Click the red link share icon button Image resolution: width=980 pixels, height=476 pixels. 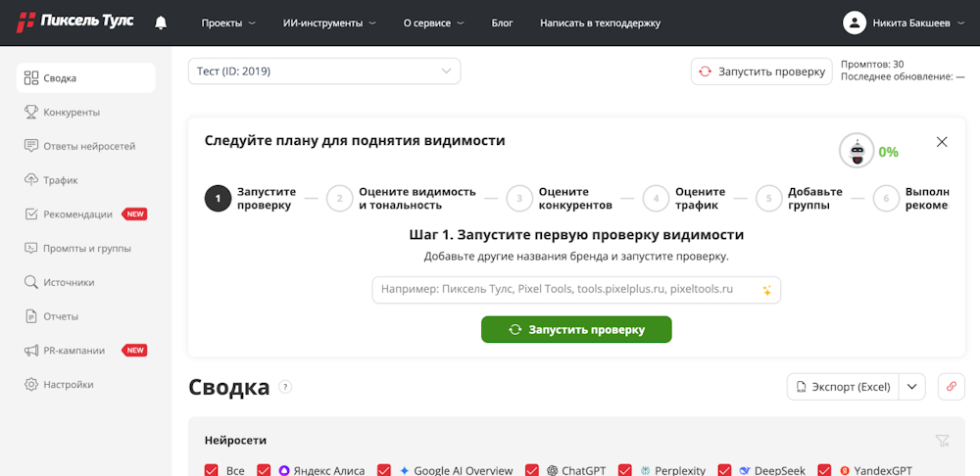tap(950, 387)
